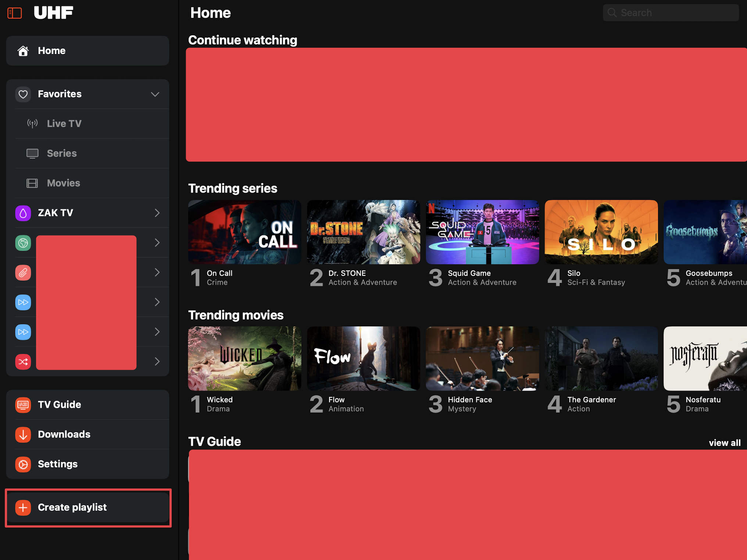Open the Wicked movie thumbnail

point(244,359)
